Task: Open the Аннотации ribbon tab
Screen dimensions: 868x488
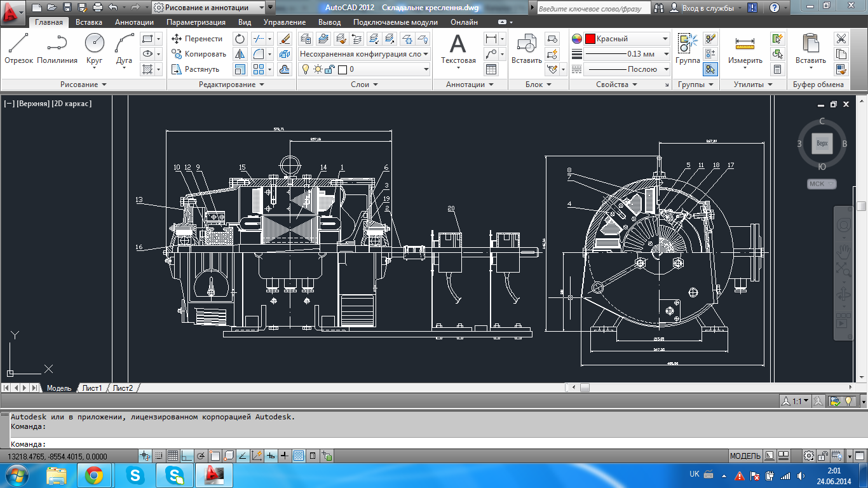Action: pyautogui.click(x=134, y=22)
